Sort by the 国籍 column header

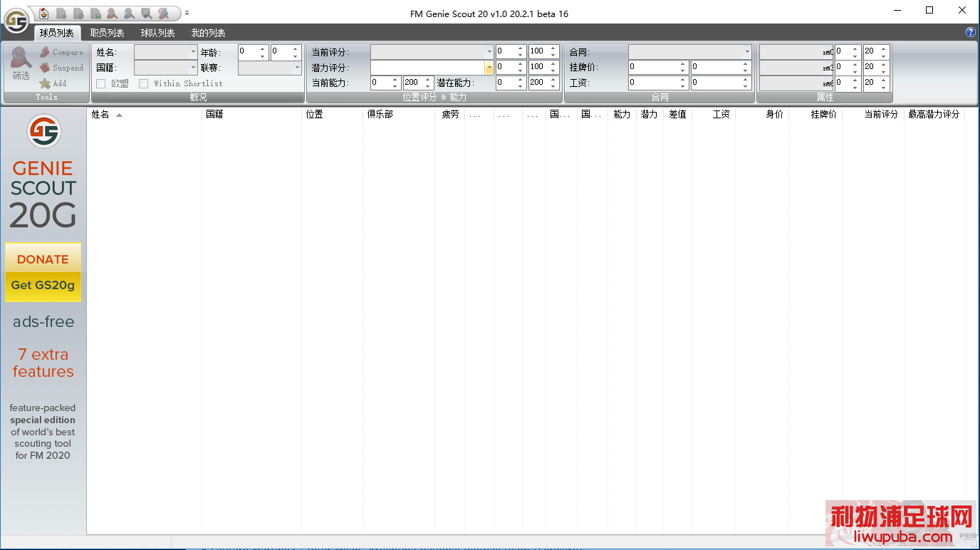coord(252,114)
